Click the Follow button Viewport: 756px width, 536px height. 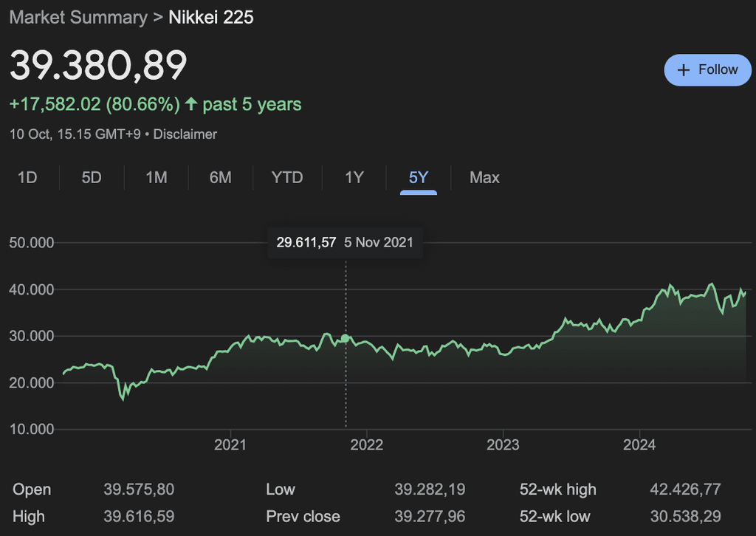707,69
